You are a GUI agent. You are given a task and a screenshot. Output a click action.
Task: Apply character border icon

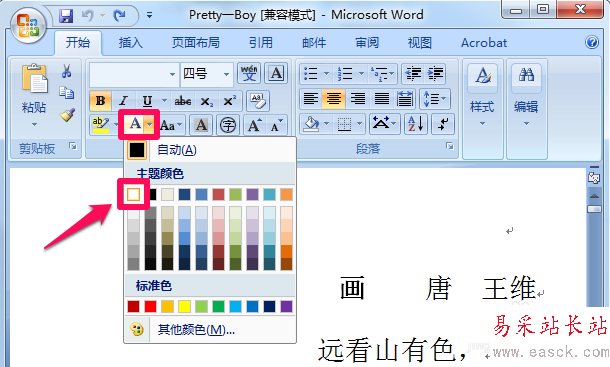tap(276, 73)
